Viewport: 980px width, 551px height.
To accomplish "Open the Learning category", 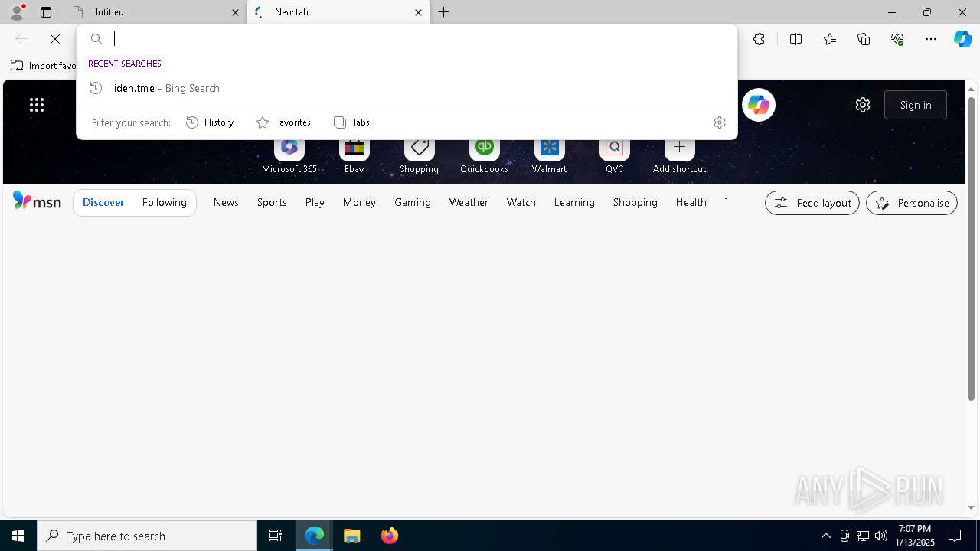I will click(574, 202).
